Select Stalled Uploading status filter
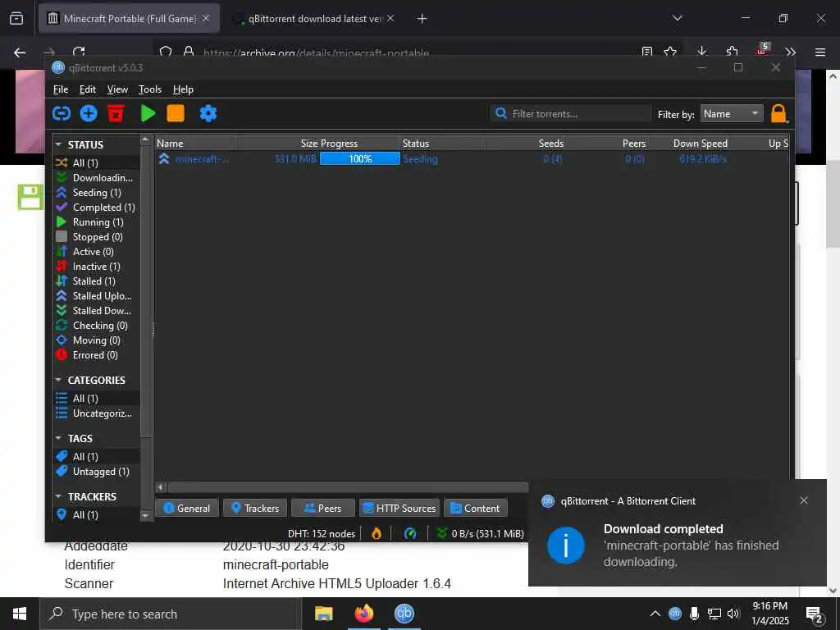840x630 pixels. click(x=97, y=295)
